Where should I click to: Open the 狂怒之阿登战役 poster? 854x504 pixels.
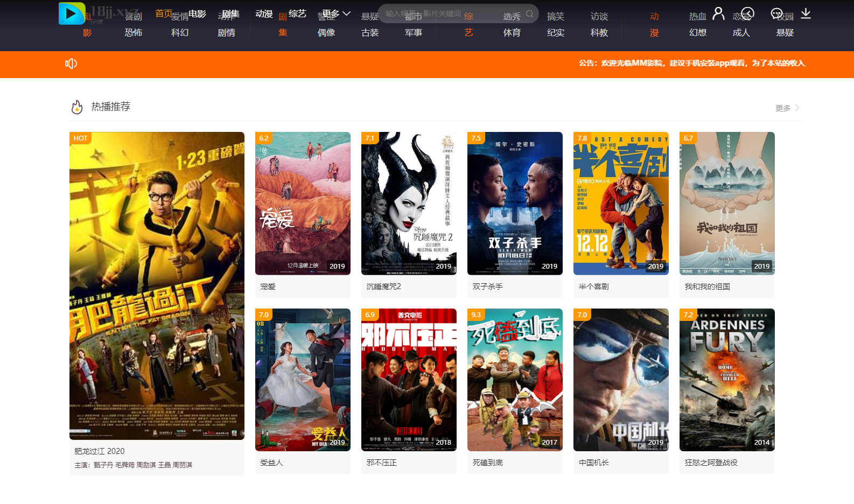(x=727, y=380)
